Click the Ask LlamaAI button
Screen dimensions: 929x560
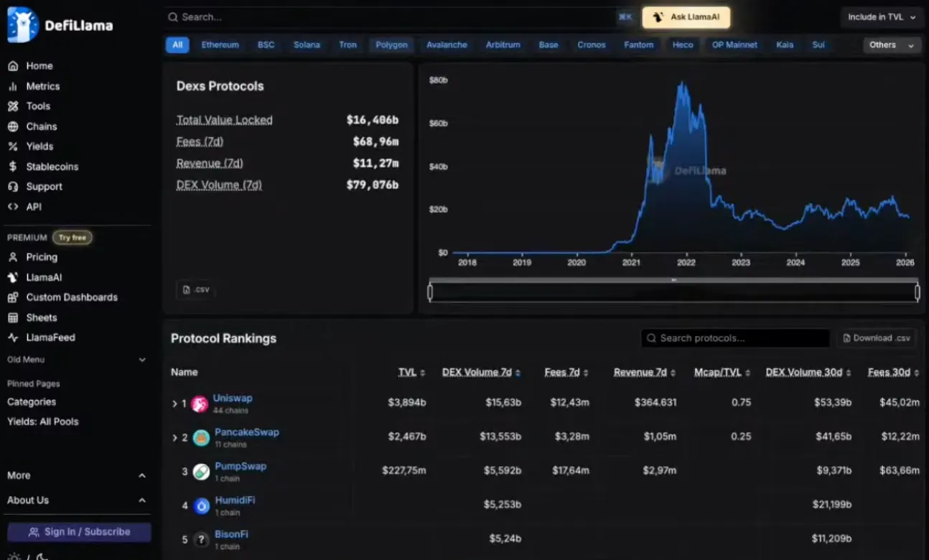tap(686, 17)
